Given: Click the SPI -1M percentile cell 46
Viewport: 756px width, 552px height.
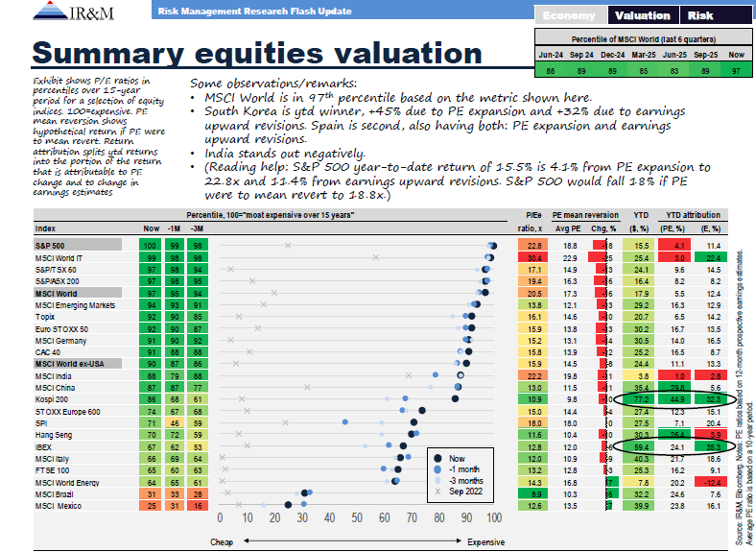Looking at the screenshot, I should click(x=175, y=423).
